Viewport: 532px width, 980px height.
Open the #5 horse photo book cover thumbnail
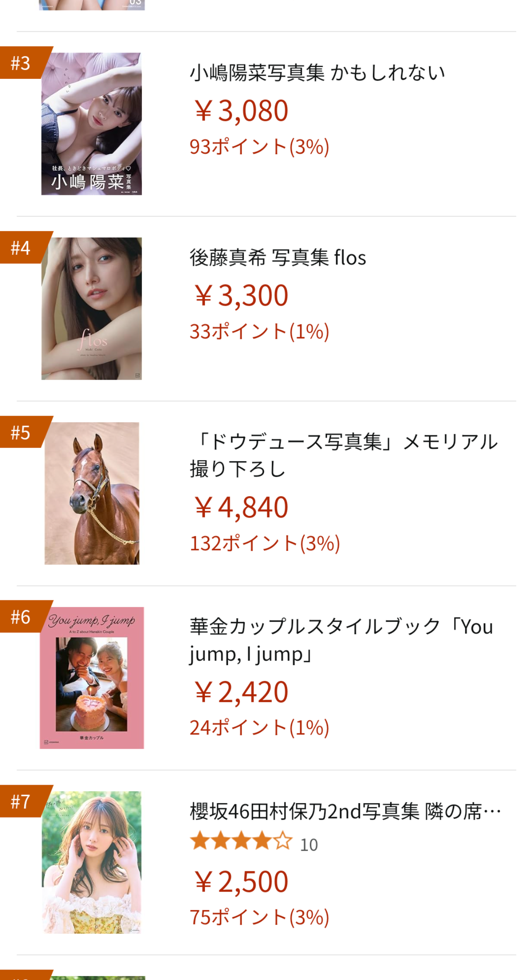click(x=92, y=494)
